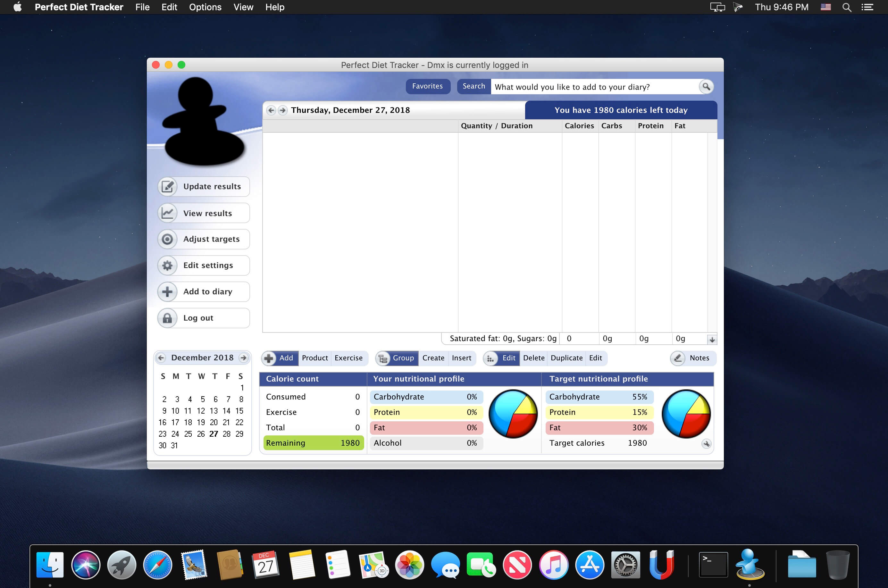Viewport: 888px width, 588px height.
Task: Click the target nutritional profile pie chart
Action: tap(686, 414)
